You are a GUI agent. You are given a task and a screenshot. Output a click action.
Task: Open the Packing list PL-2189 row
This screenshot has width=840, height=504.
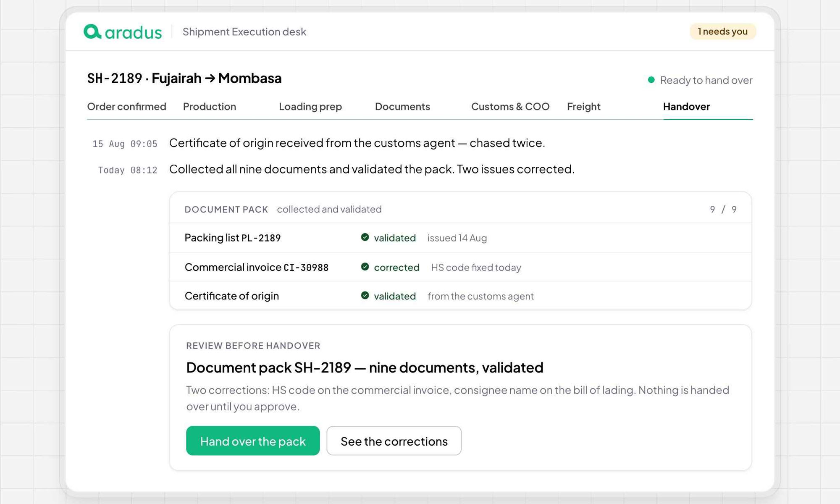460,238
